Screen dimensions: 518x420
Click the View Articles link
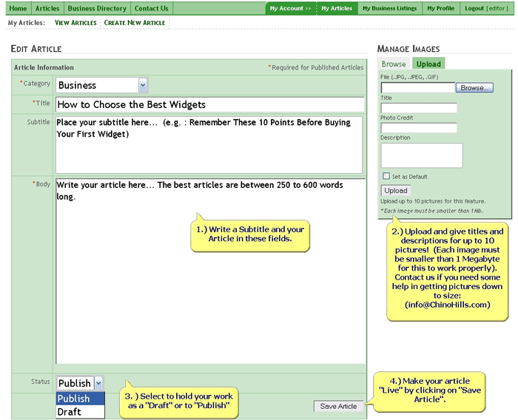coord(75,23)
